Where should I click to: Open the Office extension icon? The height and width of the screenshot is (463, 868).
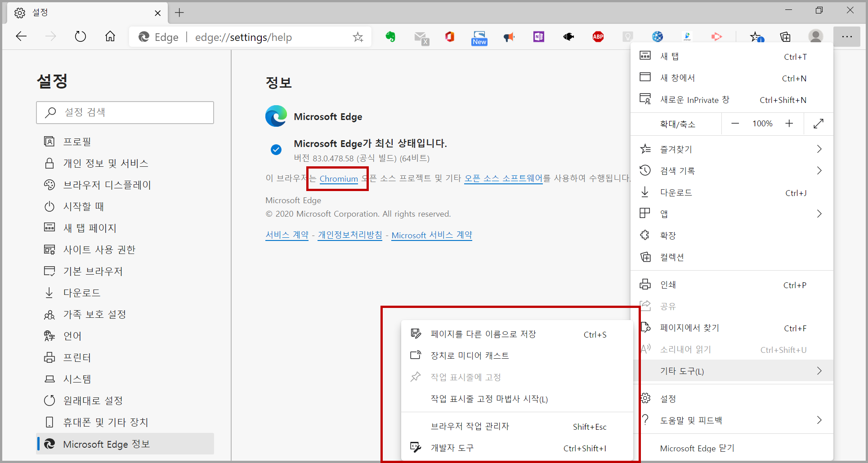coord(450,37)
